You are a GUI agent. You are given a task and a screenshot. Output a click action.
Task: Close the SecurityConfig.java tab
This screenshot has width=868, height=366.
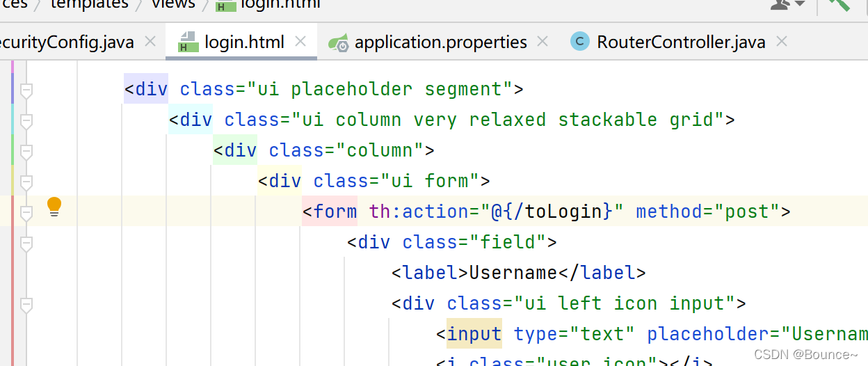(x=150, y=42)
